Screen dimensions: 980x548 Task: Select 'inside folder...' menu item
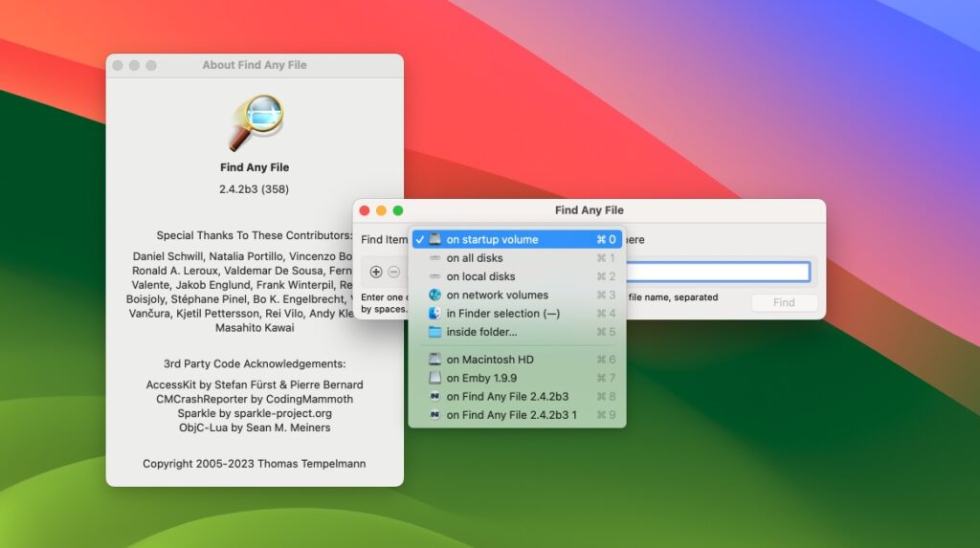point(517,332)
